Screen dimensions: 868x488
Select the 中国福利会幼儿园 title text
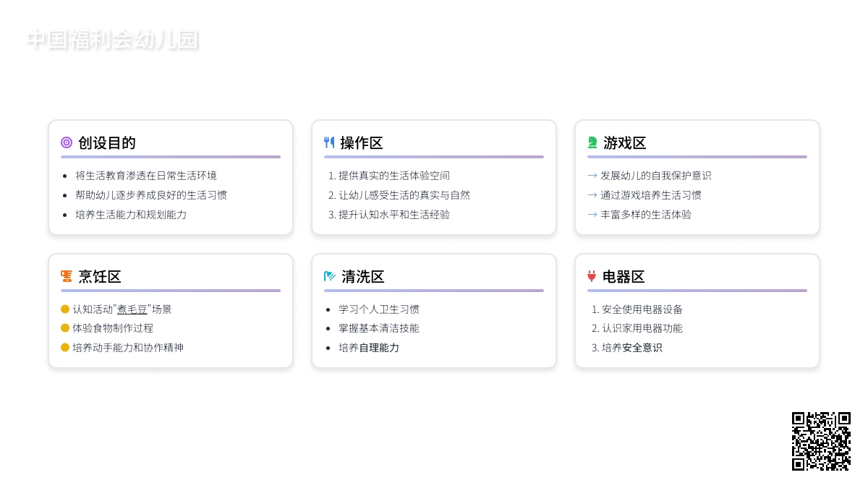pyautogui.click(x=112, y=40)
